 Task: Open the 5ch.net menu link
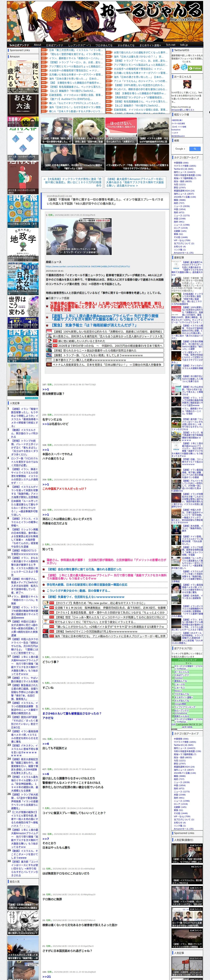170,45
